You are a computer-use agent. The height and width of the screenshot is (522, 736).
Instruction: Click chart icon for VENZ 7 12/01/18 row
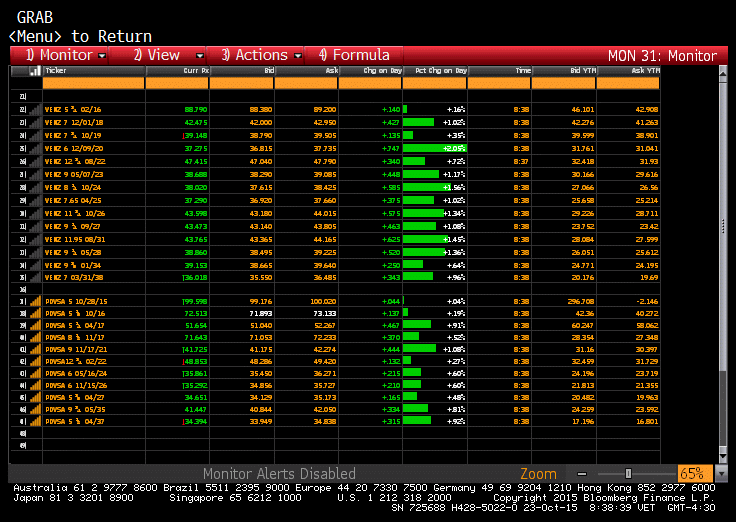click(35, 123)
